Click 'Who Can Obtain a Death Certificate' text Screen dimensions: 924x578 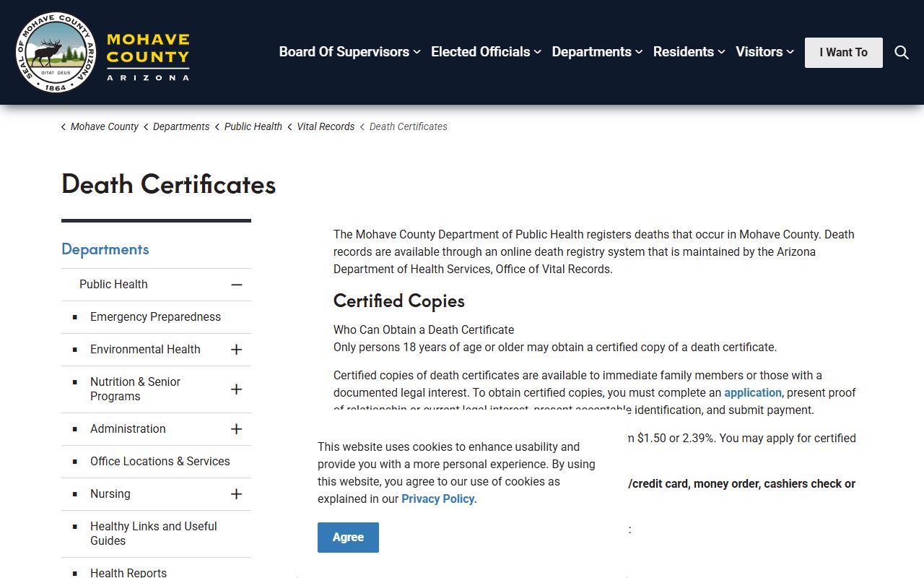[424, 330]
